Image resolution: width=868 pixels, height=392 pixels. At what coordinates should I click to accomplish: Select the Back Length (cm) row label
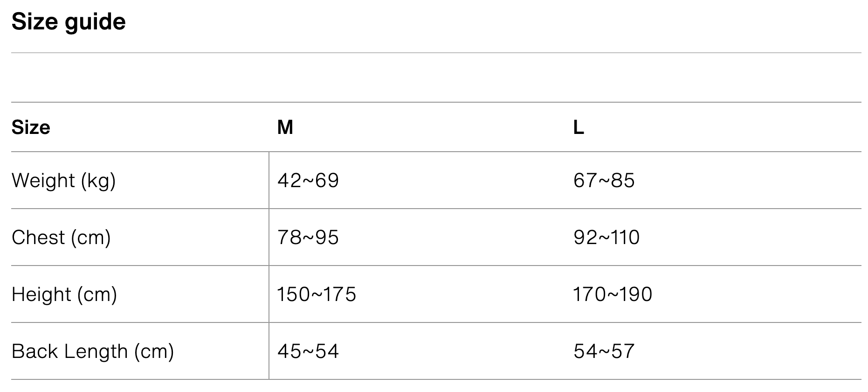click(x=93, y=351)
